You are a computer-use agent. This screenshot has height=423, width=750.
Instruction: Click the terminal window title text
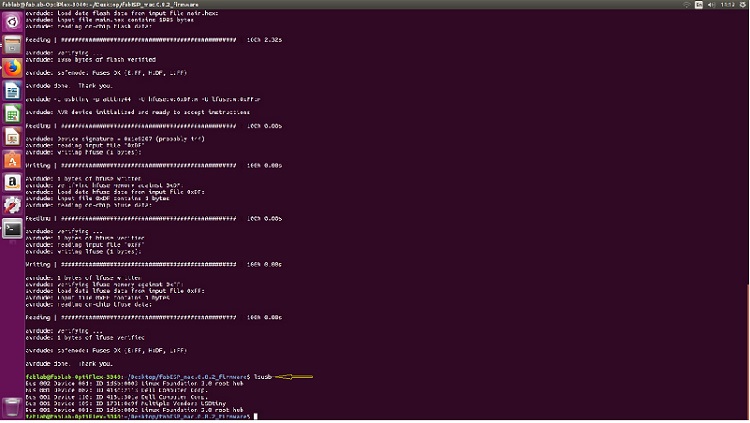point(100,4)
